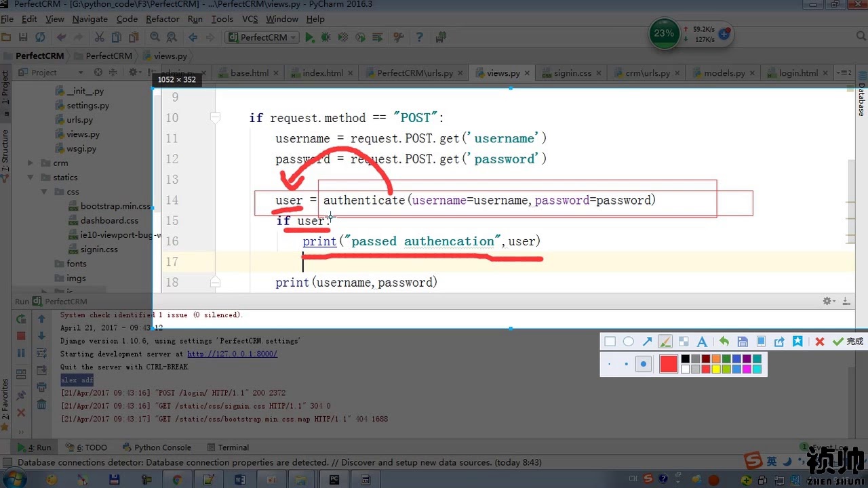
Task: Select the rectangle annotation tool
Action: pos(610,342)
